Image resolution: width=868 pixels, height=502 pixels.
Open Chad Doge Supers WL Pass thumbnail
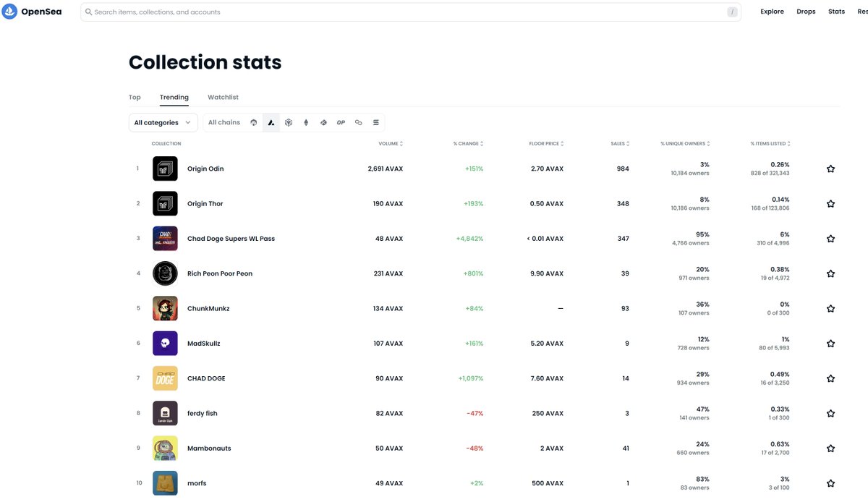[165, 239]
